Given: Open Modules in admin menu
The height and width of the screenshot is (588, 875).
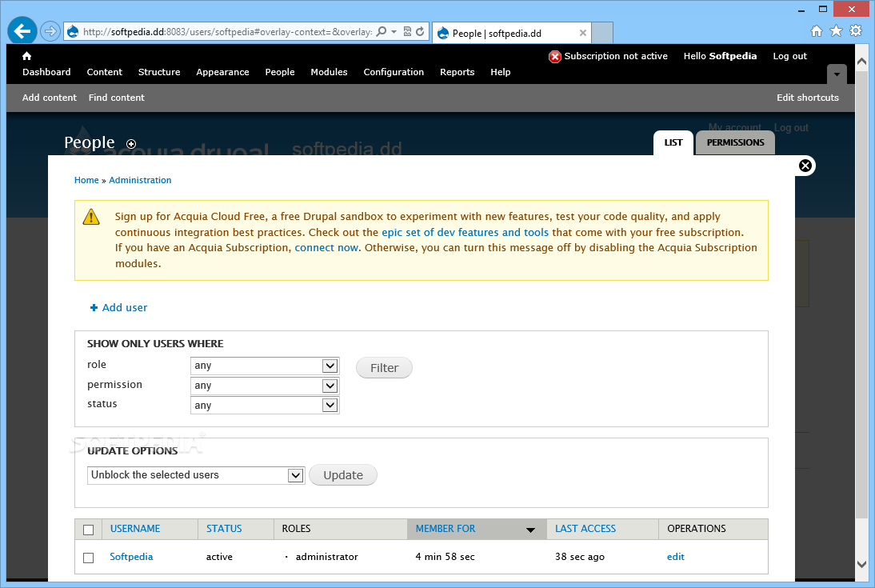Looking at the screenshot, I should click(329, 72).
